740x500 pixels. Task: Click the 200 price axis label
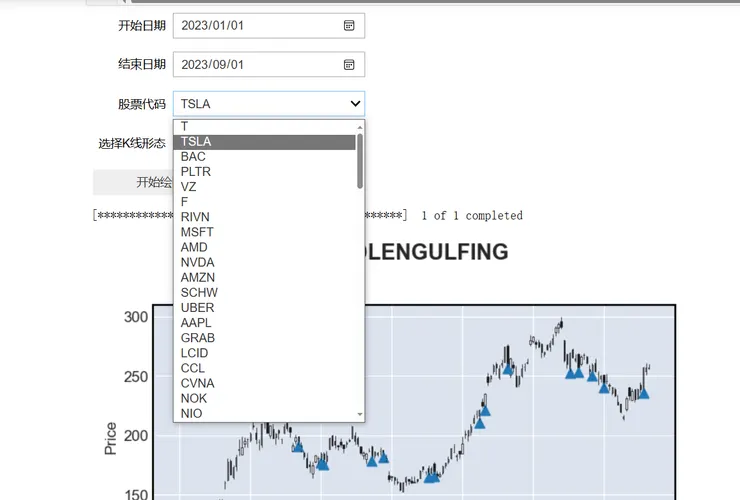(136, 436)
